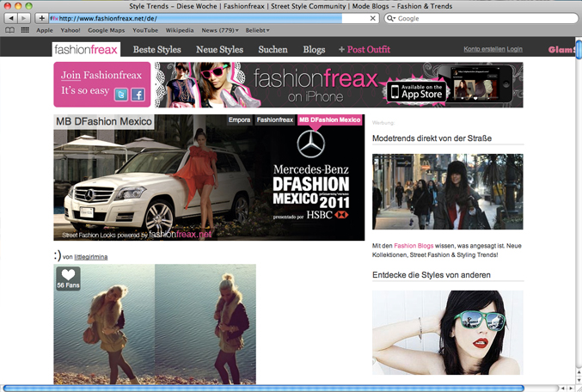Click the Login link

(514, 49)
